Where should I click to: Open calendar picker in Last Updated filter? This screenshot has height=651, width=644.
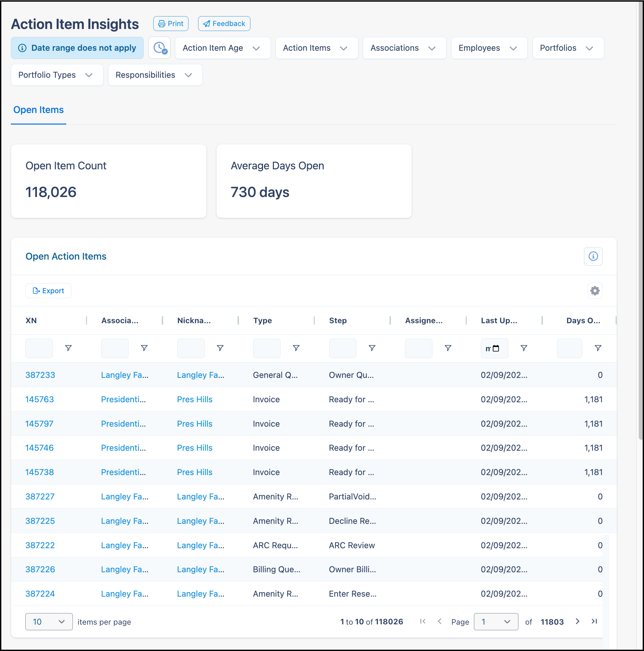point(496,348)
